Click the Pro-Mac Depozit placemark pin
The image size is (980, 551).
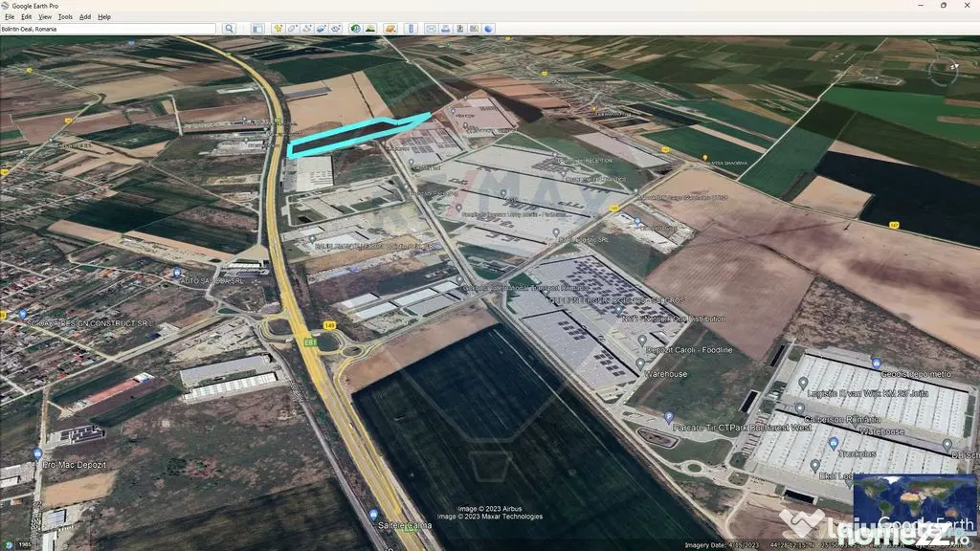[x=37, y=453]
